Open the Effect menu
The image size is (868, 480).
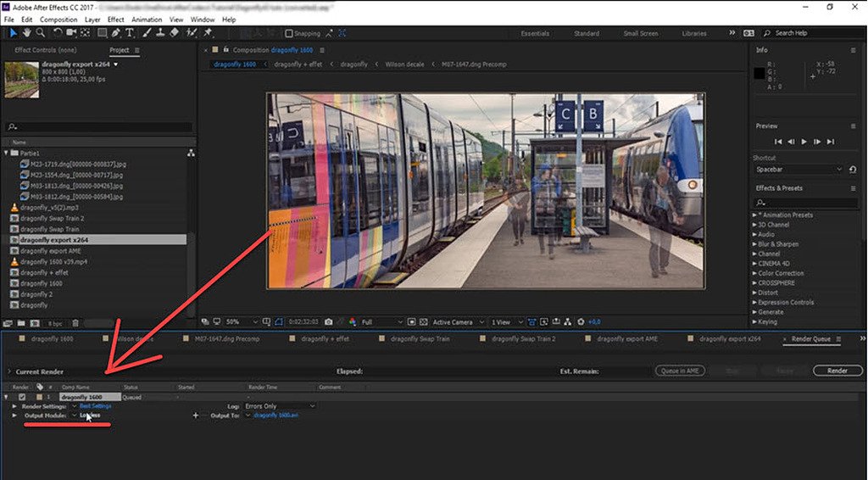(x=115, y=20)
